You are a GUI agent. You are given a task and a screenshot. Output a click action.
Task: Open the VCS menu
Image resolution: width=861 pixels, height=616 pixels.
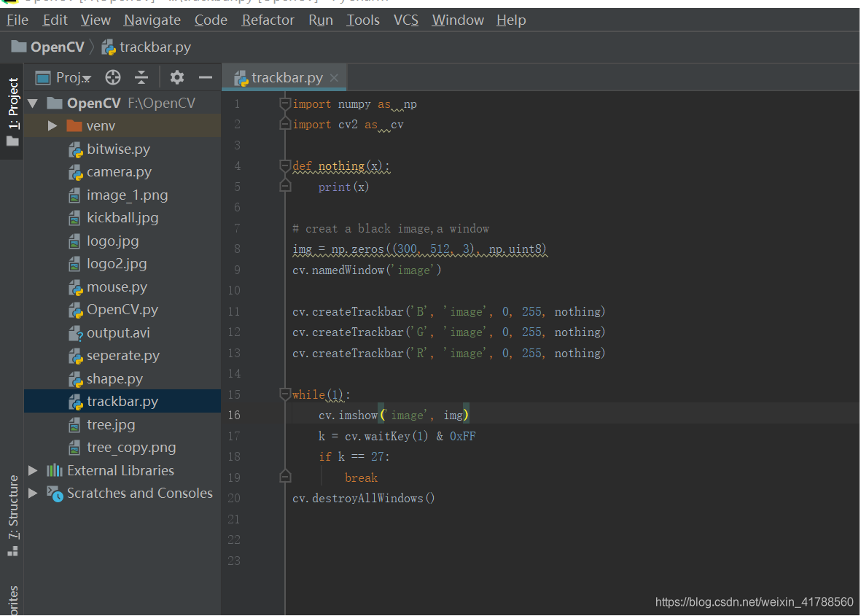406,20
